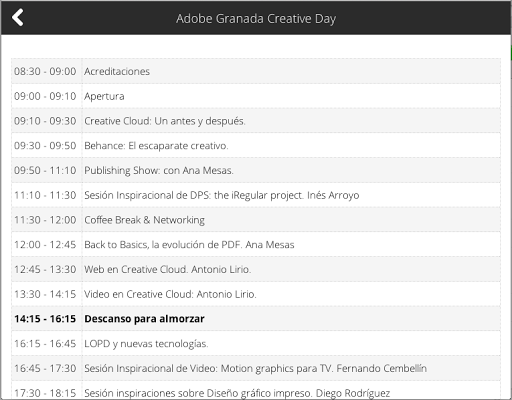This screenshot has height=400, width=512.
Task: Click the 11:30 - 12:00 time cell
Action: pyautogui.click(x=47, y=220)
